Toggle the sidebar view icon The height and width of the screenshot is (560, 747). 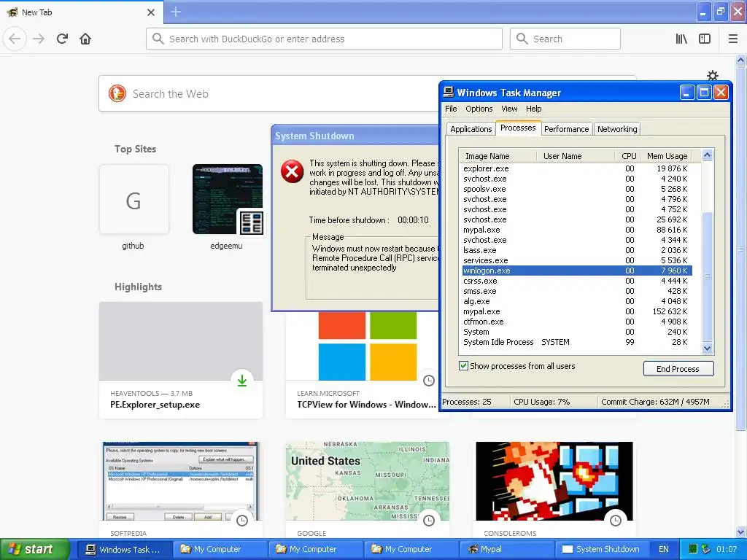[705, 39]
